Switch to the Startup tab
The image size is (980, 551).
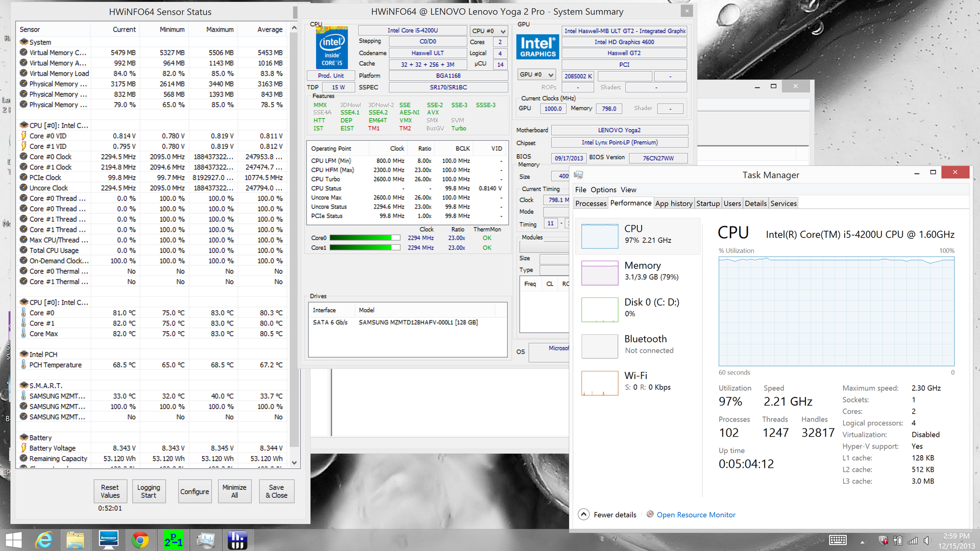[708, 203]
